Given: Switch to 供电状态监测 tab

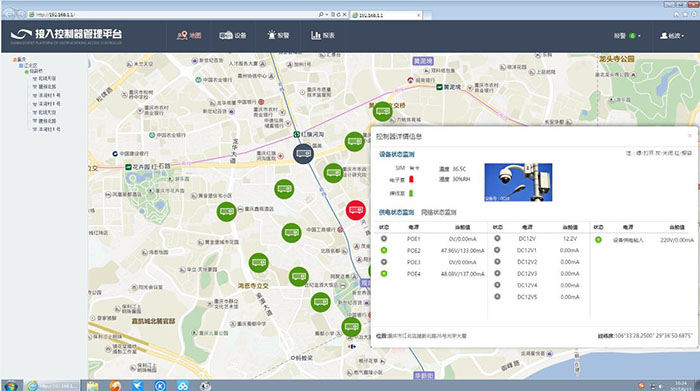Looking at the screenshot, I should [396, 212].
